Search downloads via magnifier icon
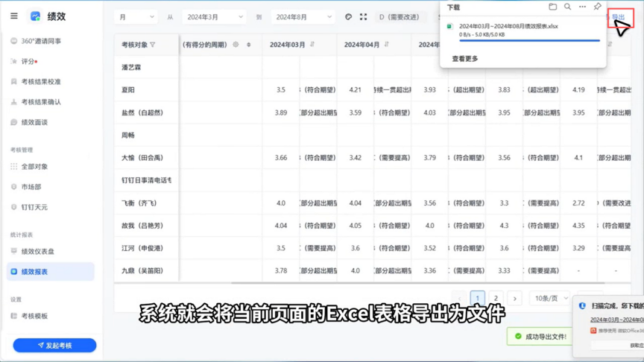This screenshot has width=644, height=362. [x=568, y=7]
